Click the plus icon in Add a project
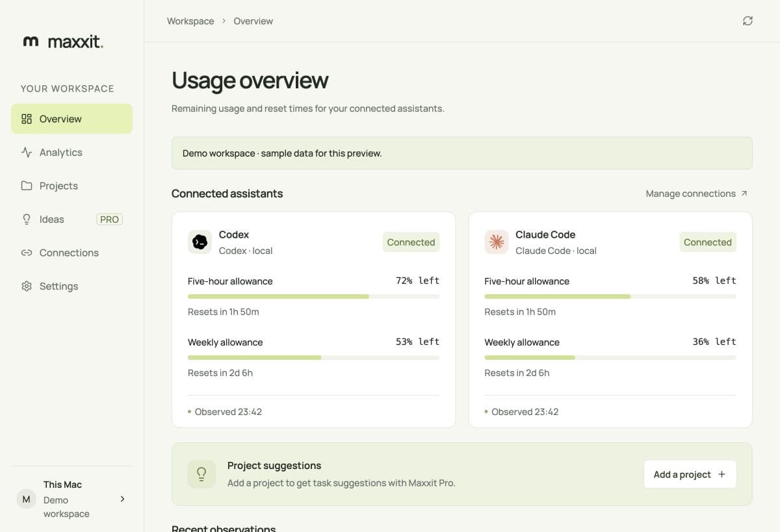 [721, 474]
